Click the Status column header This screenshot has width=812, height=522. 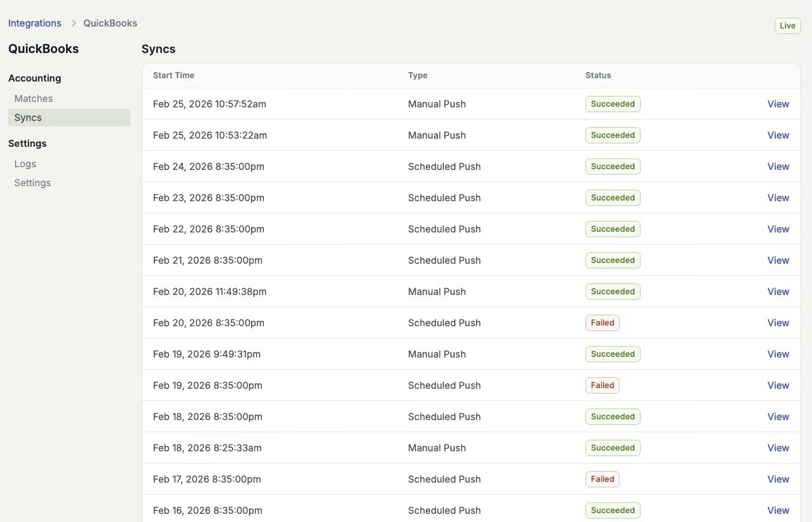pyautogui.click(x=598, y=75)
